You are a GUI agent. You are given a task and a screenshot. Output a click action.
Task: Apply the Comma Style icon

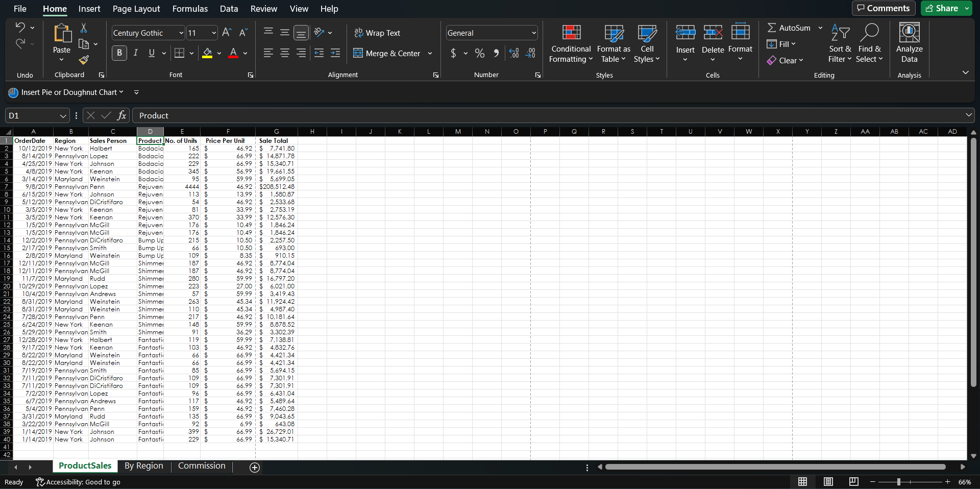point(496,53)
